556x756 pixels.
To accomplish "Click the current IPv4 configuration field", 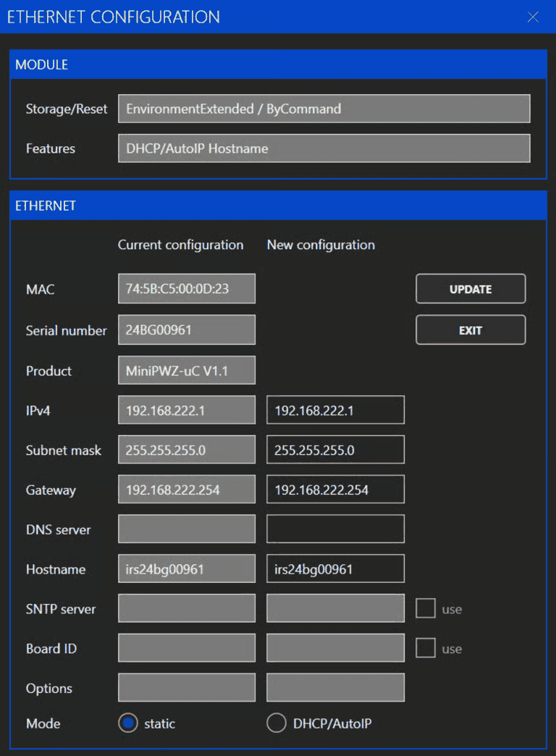I will [187, 411].
